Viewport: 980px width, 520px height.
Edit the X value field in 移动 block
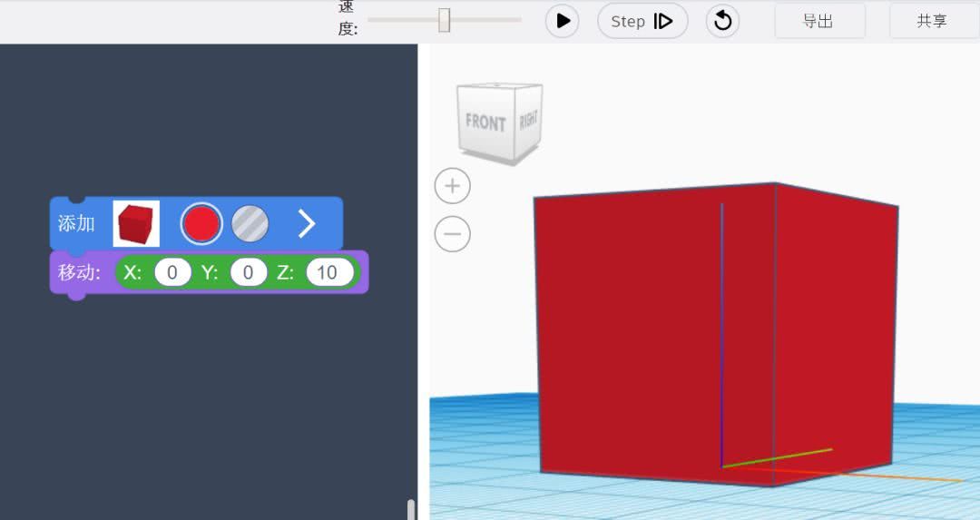(172, 272)
